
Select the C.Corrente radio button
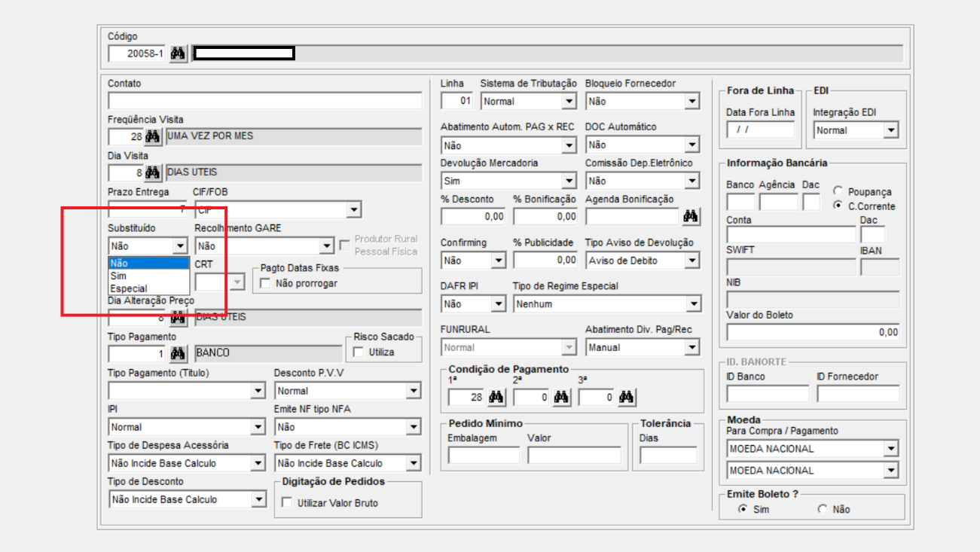838,206
